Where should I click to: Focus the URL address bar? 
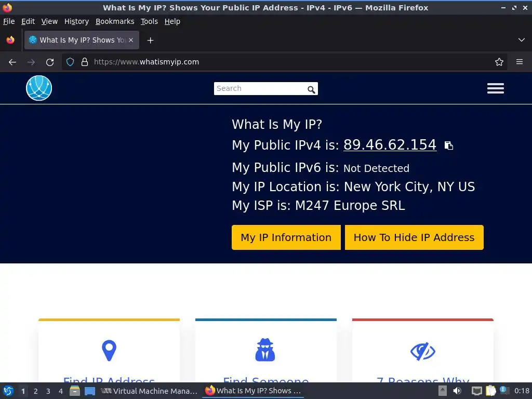[x=284, y=62]
